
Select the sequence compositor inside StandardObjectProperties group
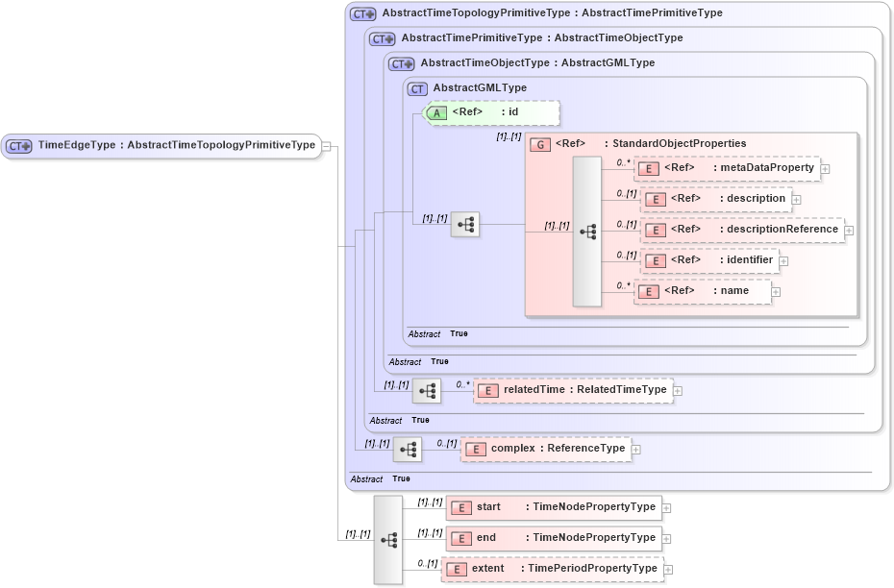coord(586,232)
